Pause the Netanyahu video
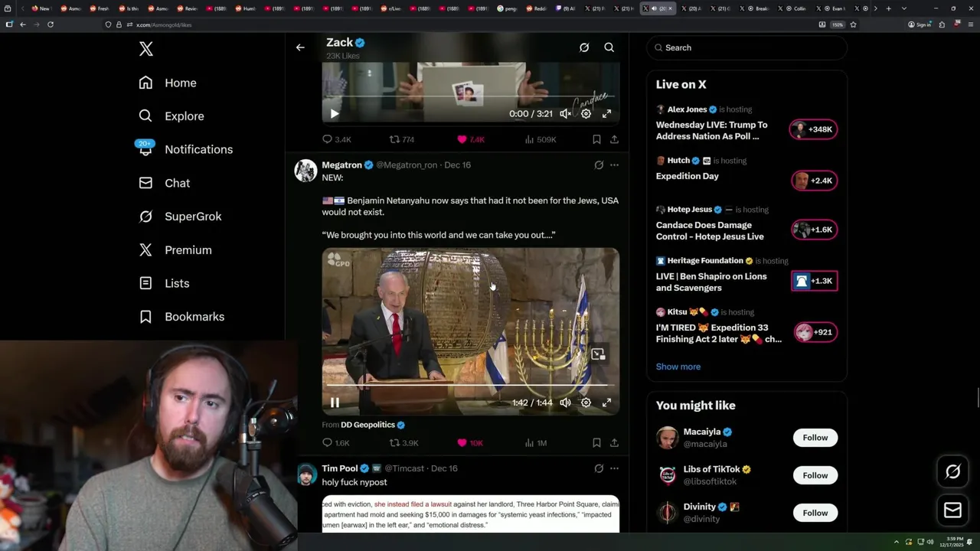This screenshot has height=551, width=980. pyautogui.click(x=335, y=403)
